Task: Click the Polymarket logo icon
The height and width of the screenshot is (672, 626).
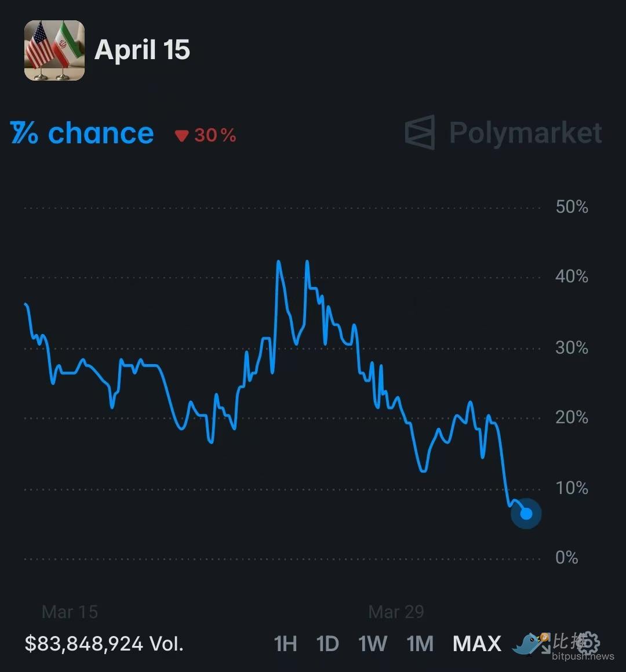Action: [420, 132]
